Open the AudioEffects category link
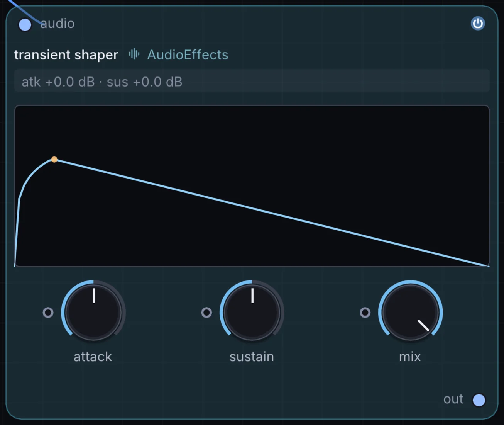Image resolution: width=504 pixels, height=425 pixels. [x=188, y=55]
